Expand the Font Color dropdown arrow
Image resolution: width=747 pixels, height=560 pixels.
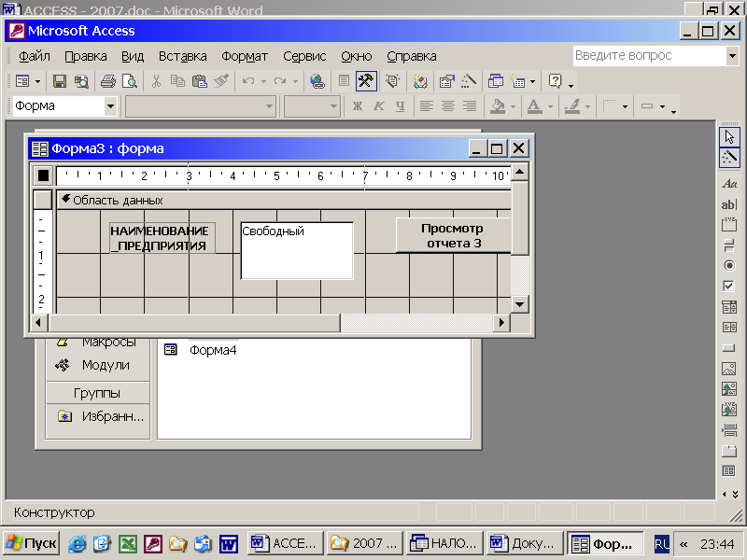coord(550,106)
